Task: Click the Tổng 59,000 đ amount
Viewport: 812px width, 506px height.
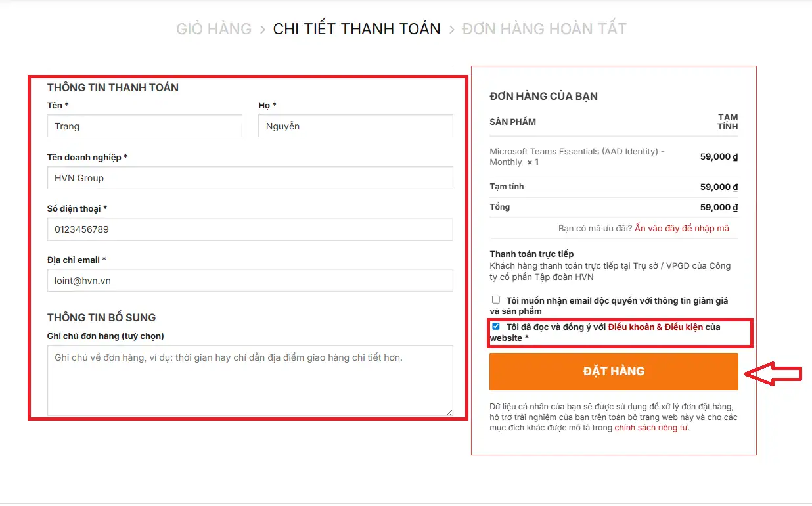Action: tap(719, 207)
